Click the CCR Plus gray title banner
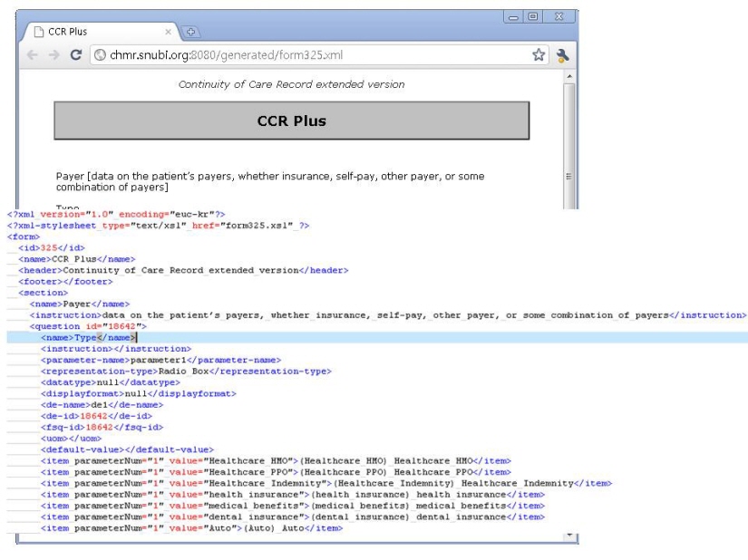Viewport: 748px width, 560px height. coord(291,121)
